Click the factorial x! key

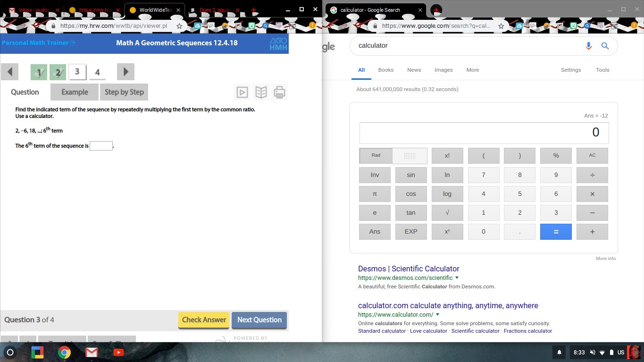[x=447, y=155]
